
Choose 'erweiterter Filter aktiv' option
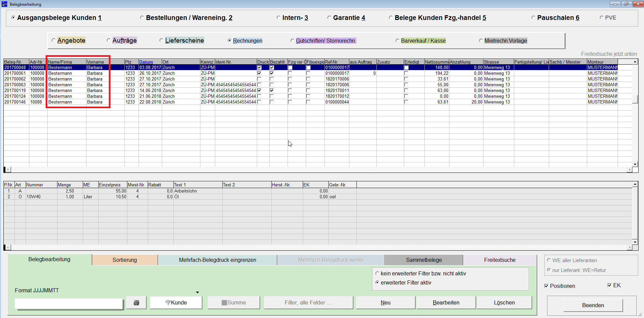click(x=403, y=282)
